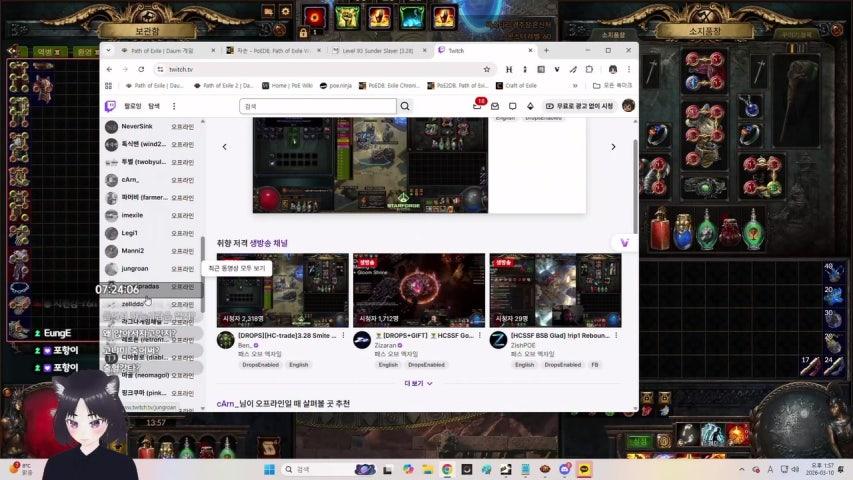
Task: Open the Ben_ stream thumbnail
Action: [x=283, y=290]
